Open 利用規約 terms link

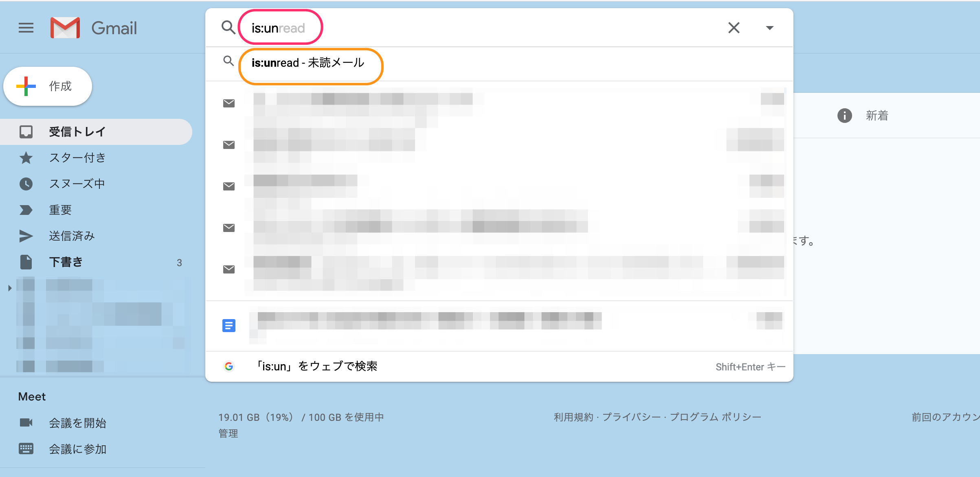pos(573,417)
